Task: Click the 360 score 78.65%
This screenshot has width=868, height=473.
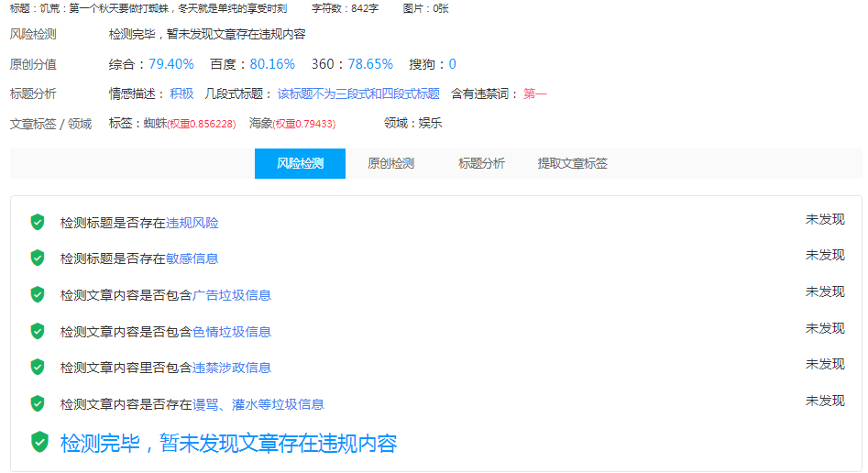Action: (x=370, y=64)
